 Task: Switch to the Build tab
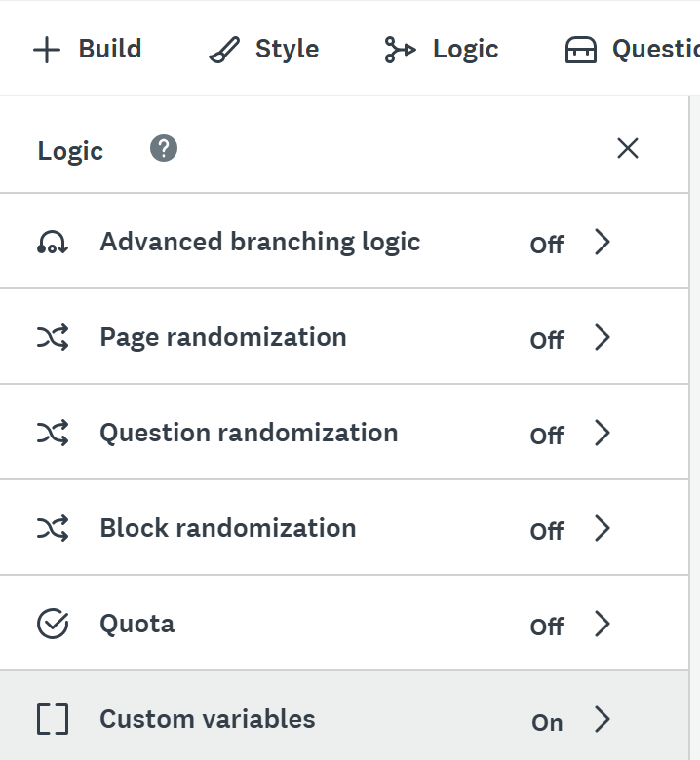109,49
